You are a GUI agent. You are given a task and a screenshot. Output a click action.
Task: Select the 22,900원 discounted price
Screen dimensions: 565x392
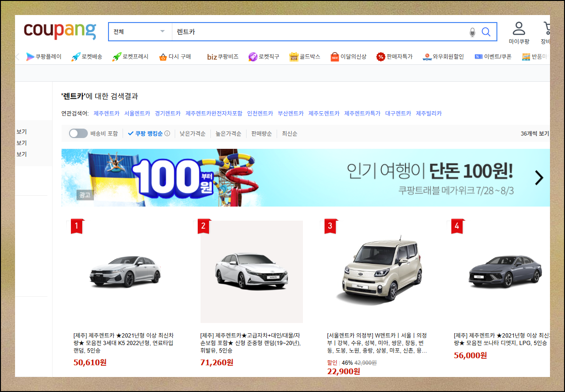[x=344, y=371]
